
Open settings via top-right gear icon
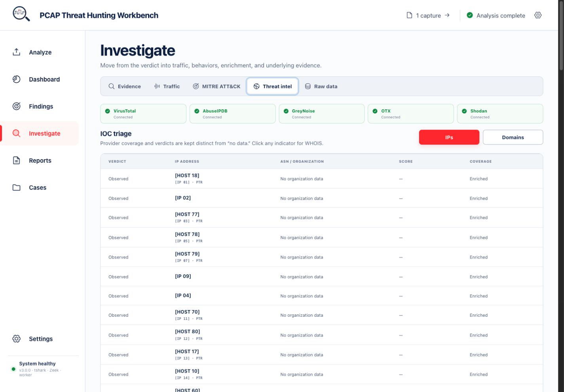pos(538,15)
